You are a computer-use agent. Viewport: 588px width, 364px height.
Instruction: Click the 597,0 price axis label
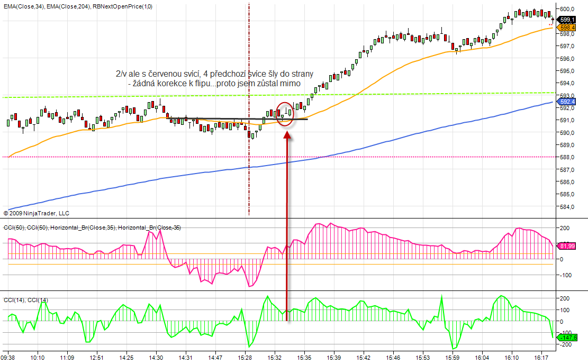pyautogui.click(x=567, y=46)
